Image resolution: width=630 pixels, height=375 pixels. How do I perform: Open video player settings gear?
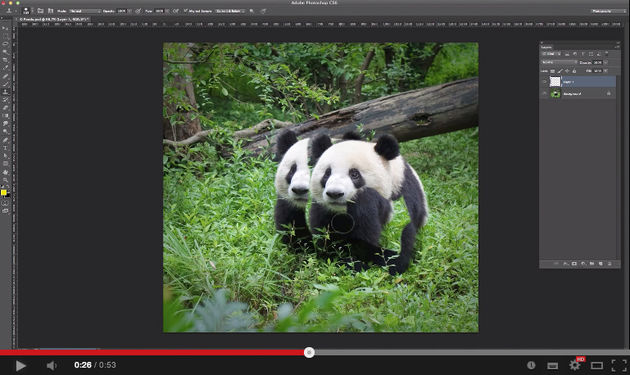pos(575,365)
